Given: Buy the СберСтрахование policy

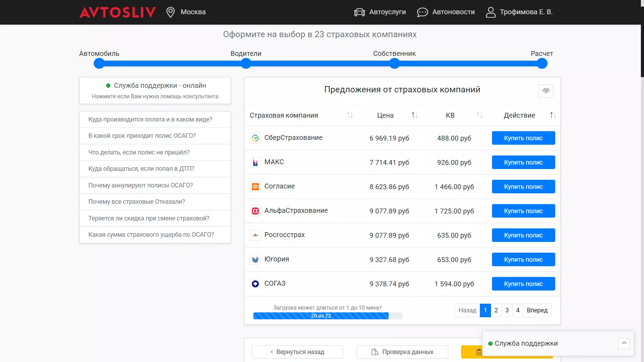Looking at the screenshot, I should [523, 138].
